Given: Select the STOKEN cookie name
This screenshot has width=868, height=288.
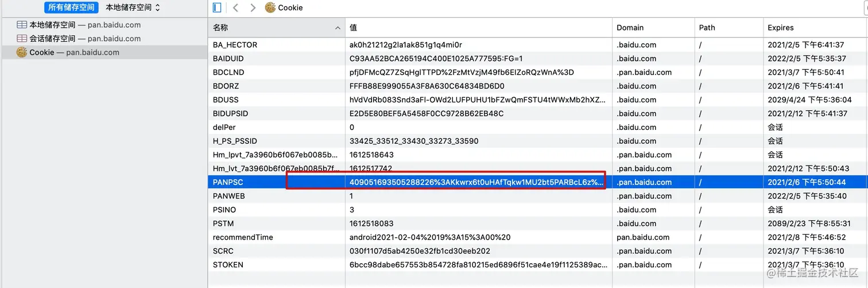Looking at the screenshot, I should coord(228,265).
